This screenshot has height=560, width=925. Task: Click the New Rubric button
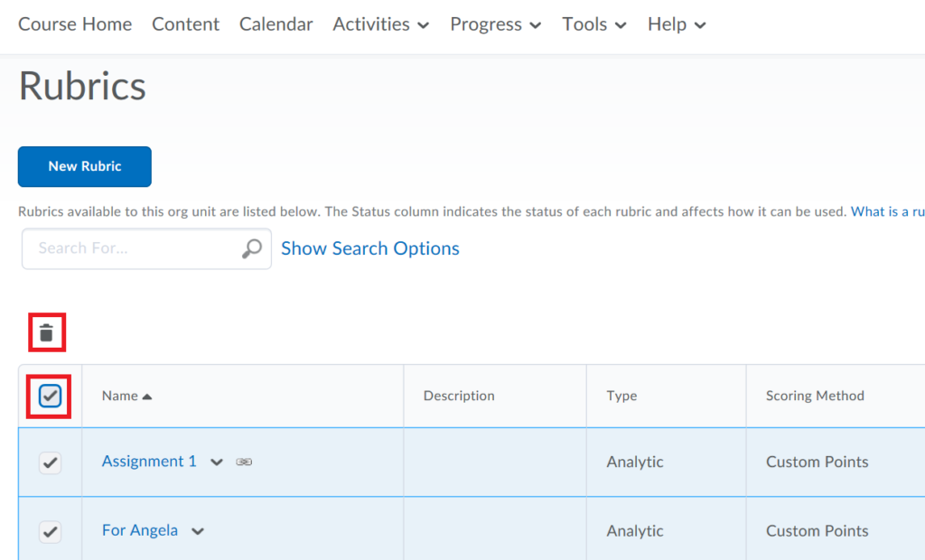pyautogui.click(x=84, y=166)
